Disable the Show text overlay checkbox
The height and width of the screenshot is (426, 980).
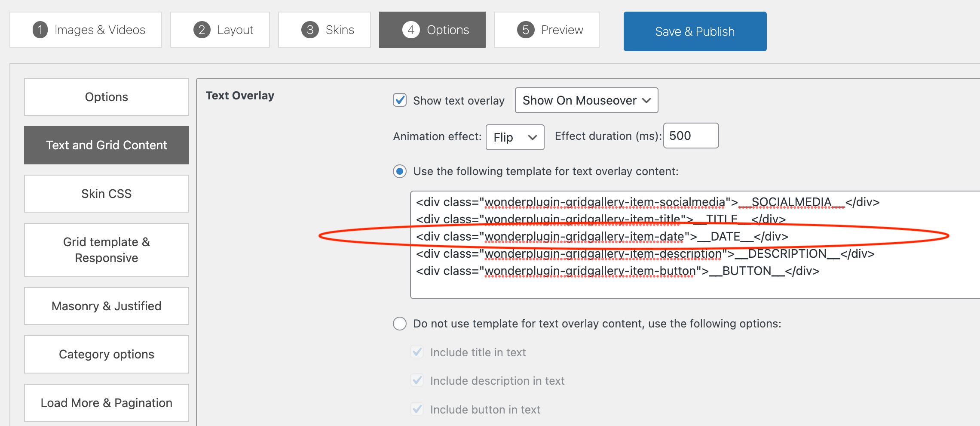[399, 100]
